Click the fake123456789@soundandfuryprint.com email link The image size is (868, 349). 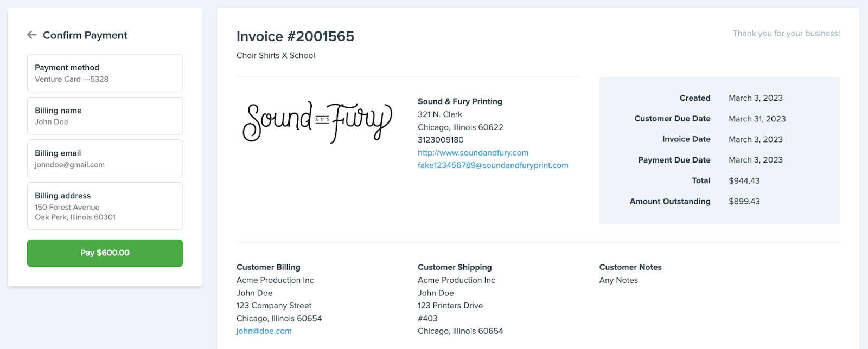[493, 165]
